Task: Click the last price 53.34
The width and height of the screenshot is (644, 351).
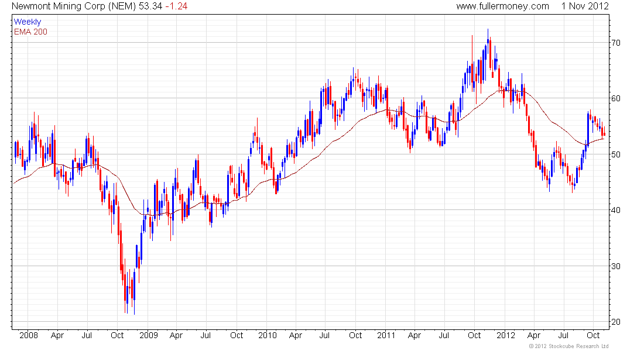Action: pyautogui.click(x=150, y=6)
